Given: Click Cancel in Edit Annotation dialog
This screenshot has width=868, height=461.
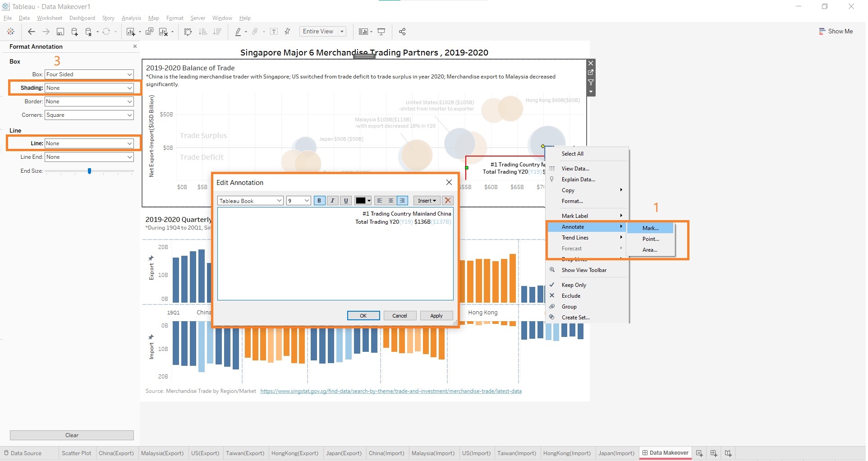Looking at the screenshot, I should coord(400,316).
